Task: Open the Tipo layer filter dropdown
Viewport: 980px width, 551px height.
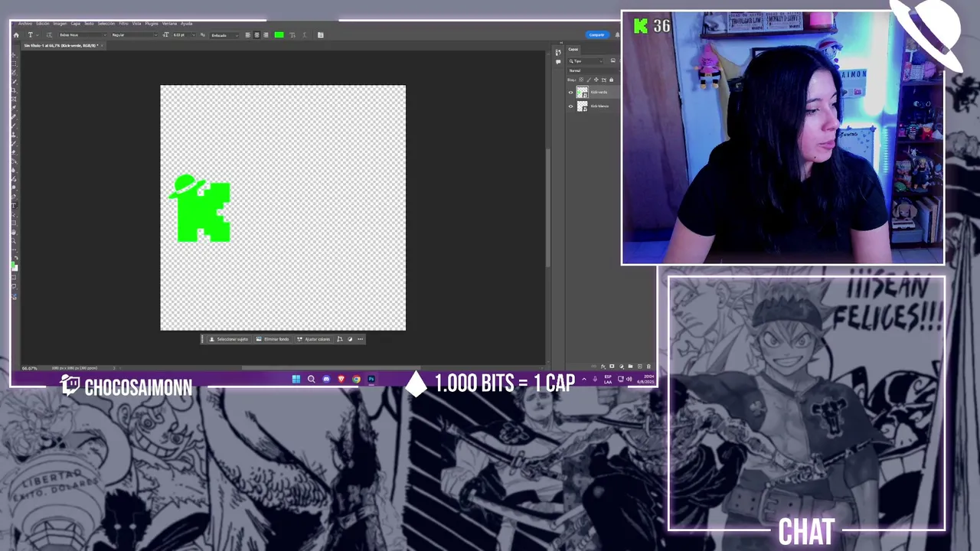Action: tap(586, 60)
